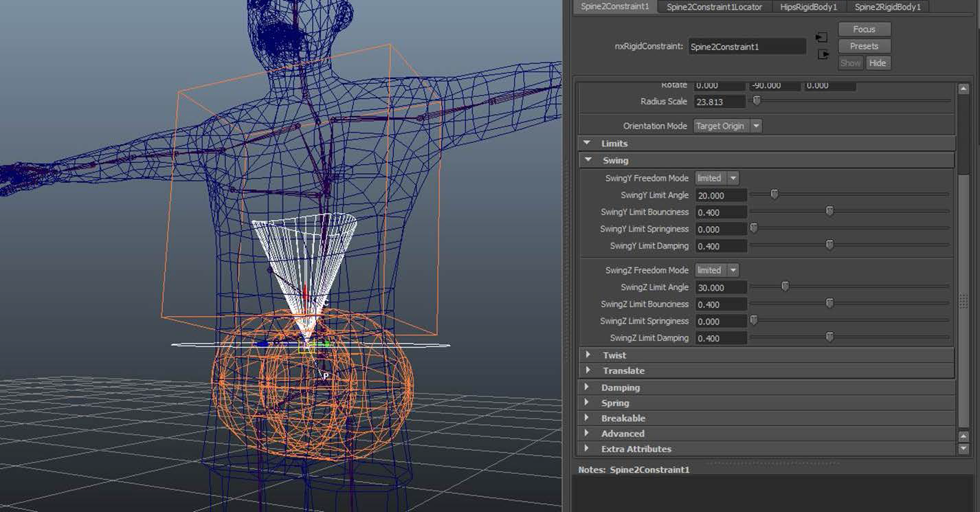Click the "Radius Scale" label
This screenshot has height=512, width=980.
[x=664, y=102]
